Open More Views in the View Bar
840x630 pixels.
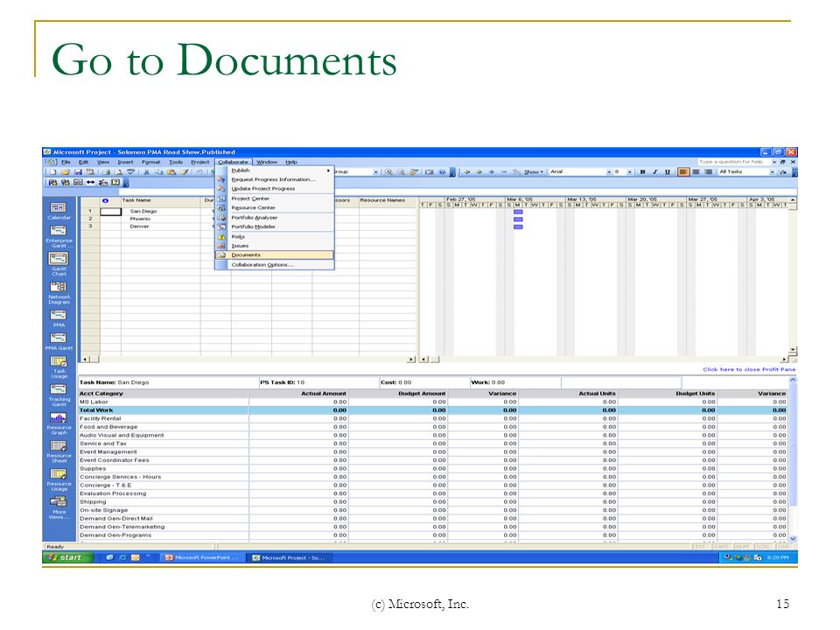coord(59,507)
